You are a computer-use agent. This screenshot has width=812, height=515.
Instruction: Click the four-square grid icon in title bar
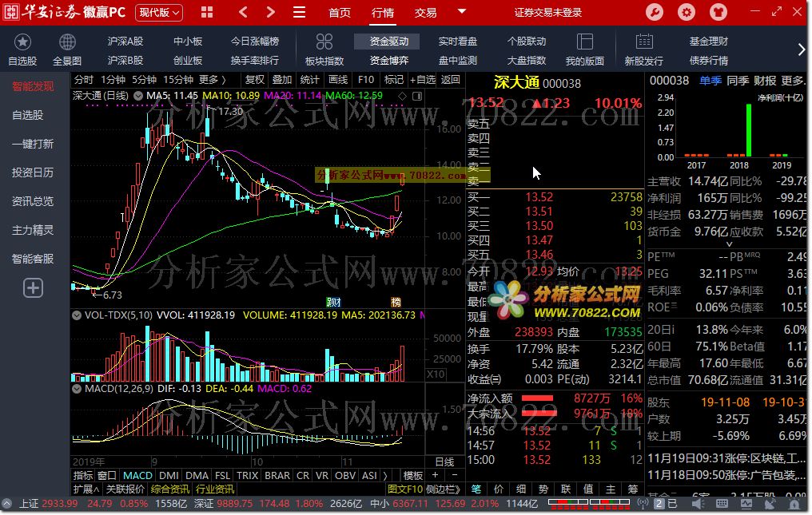point(207,12)
